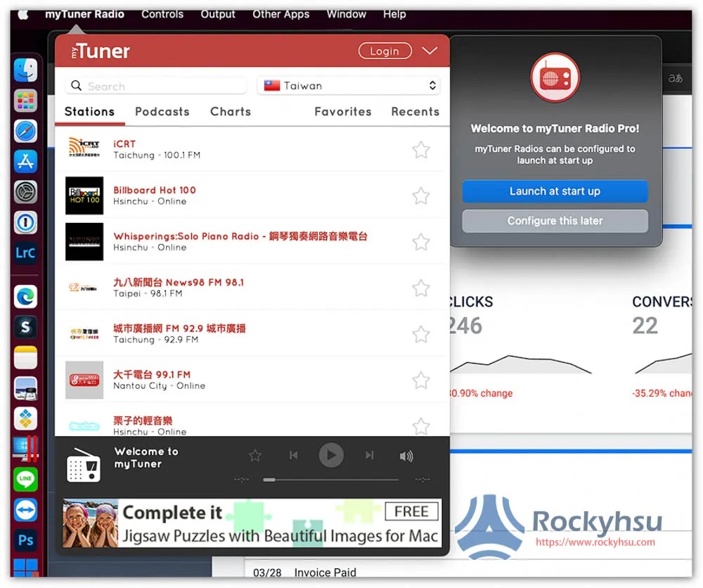The width and height of the screenshot is (703, 588).
Task: Launch Photoshop from the dock
Action: coord(25,540)
